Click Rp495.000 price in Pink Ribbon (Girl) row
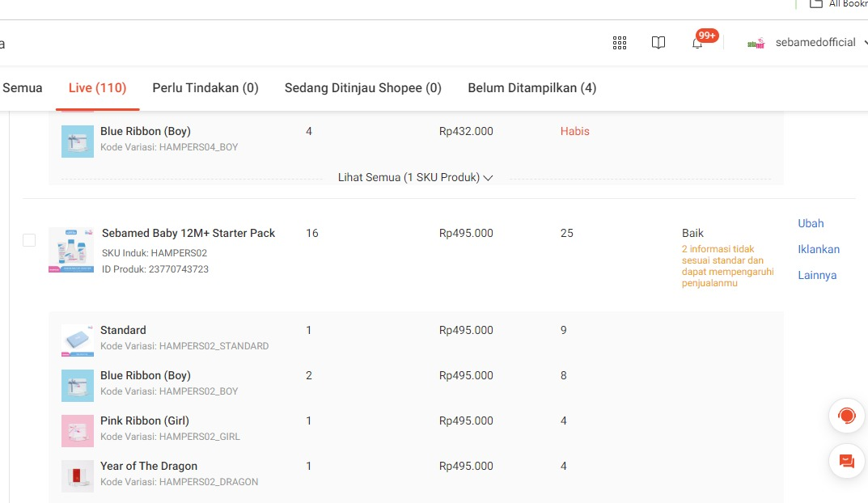Image resolution: width=868 pixels, height=503 pixels. [x=466, y=421]
